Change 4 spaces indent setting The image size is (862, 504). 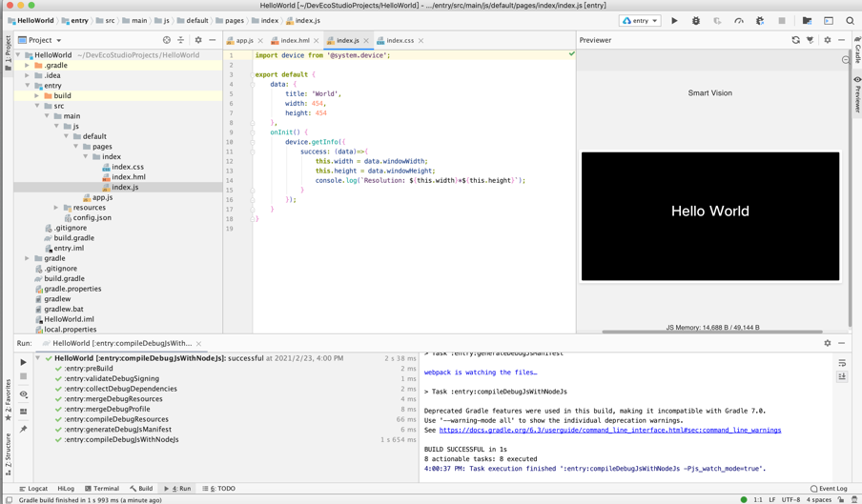pyautogui.click(x=818, y=499)
